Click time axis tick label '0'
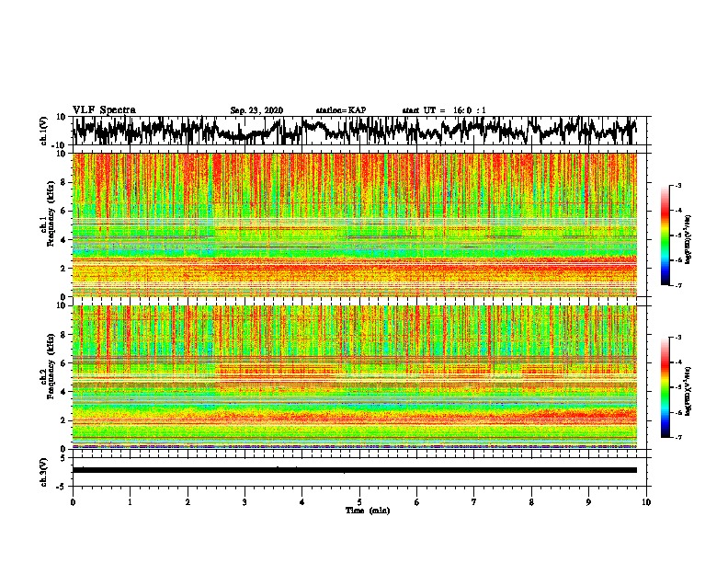The width and height of the screenshot is (728, 563). point(73,502)
